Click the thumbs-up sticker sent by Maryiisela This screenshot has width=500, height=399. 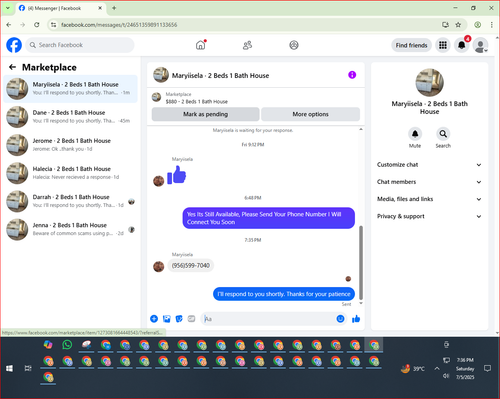point(177,175)
